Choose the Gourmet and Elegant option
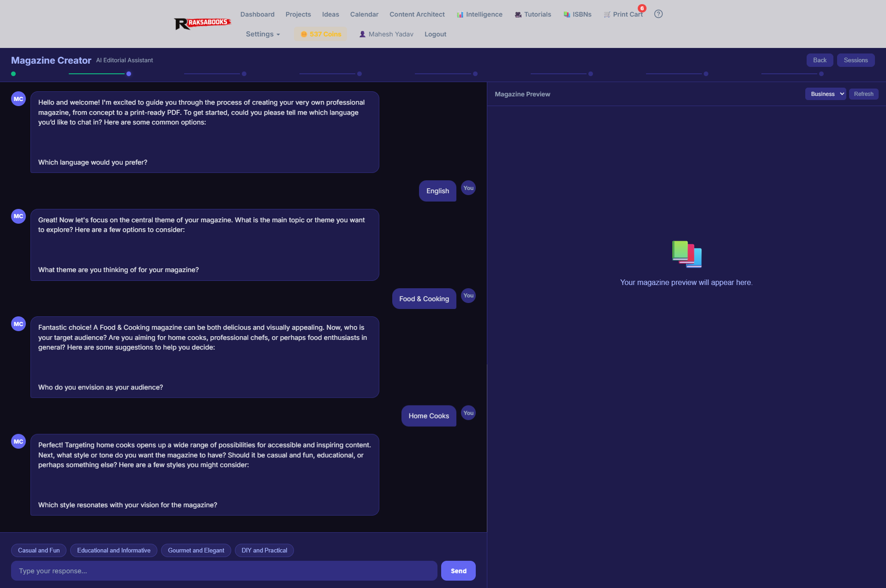This screenshot has height=588, width=886. point(196,550)
